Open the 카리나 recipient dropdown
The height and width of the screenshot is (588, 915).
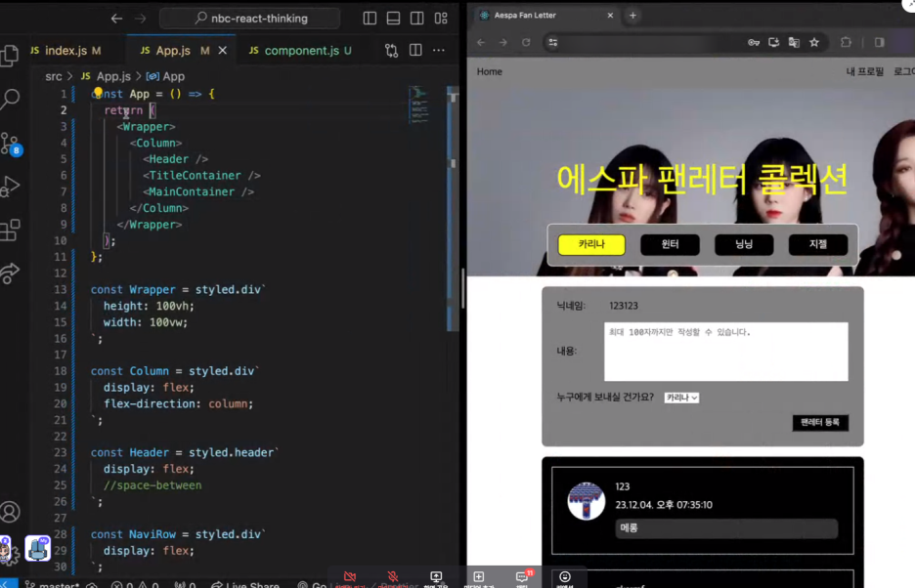681,398
